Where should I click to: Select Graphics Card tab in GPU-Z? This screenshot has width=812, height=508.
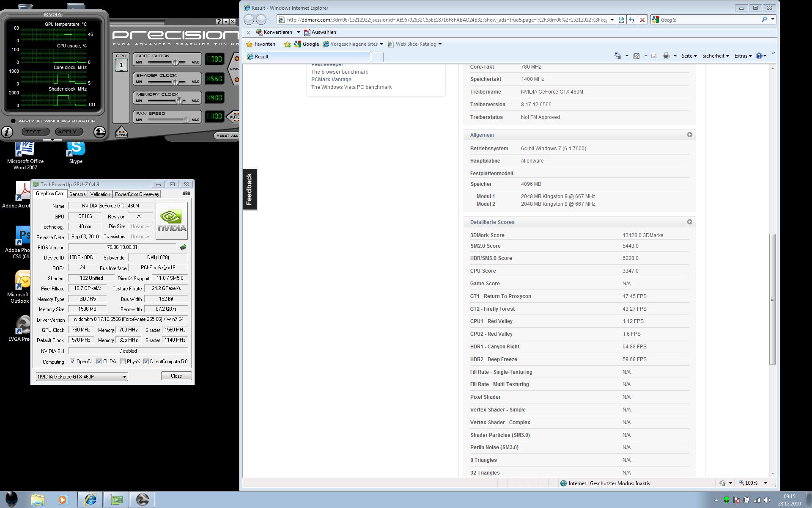[50, 193]
